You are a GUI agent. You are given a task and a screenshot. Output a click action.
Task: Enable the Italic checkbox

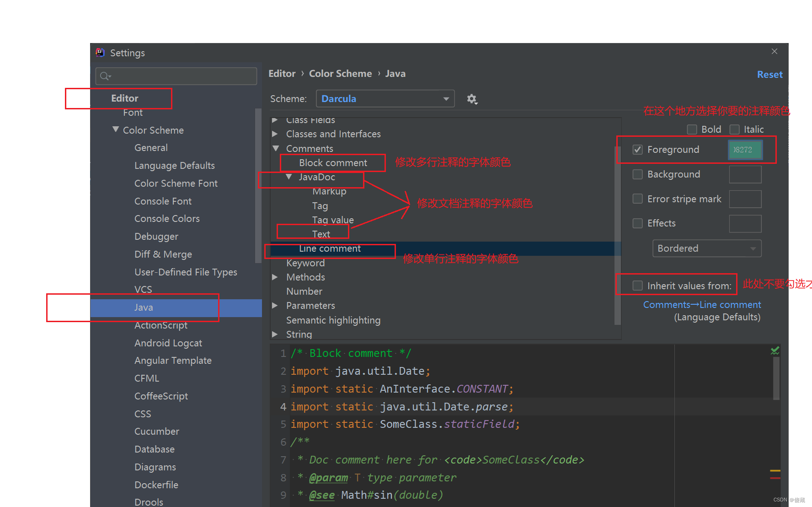[734, 129]
